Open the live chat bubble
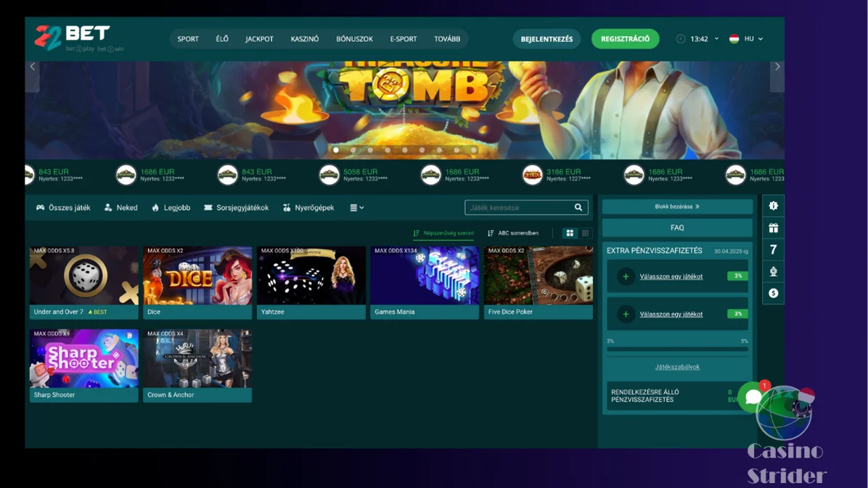 [753, 396]
